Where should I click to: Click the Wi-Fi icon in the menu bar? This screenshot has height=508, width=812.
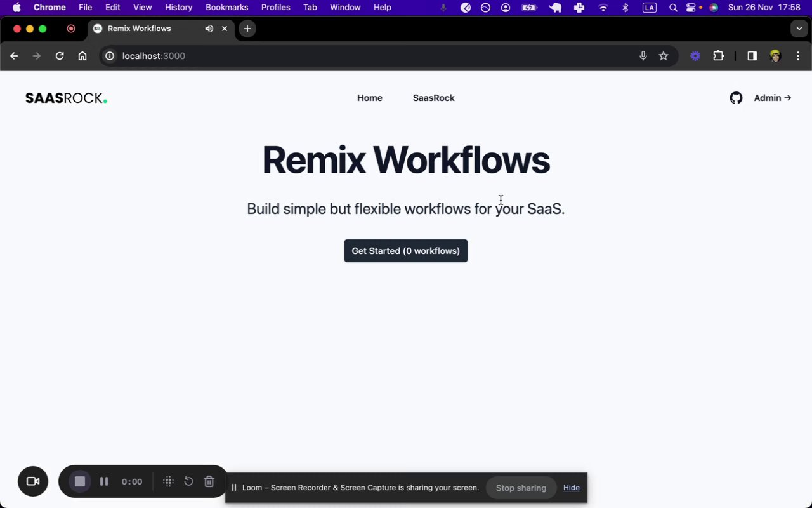click(603, 8)
